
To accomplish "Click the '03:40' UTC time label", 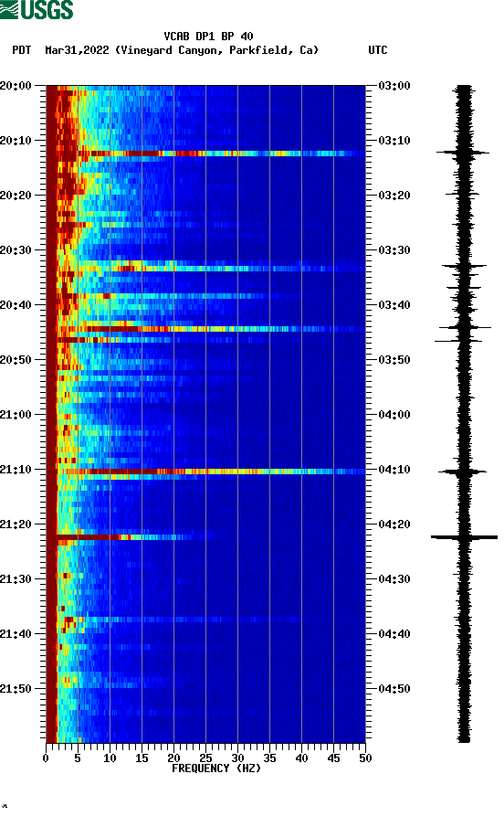I will [x=394, y=305].
